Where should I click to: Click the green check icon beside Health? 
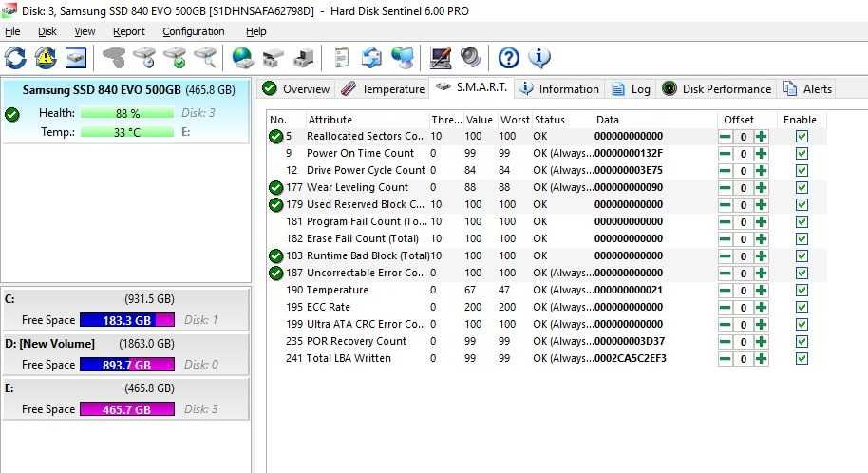tap(12, 115)
